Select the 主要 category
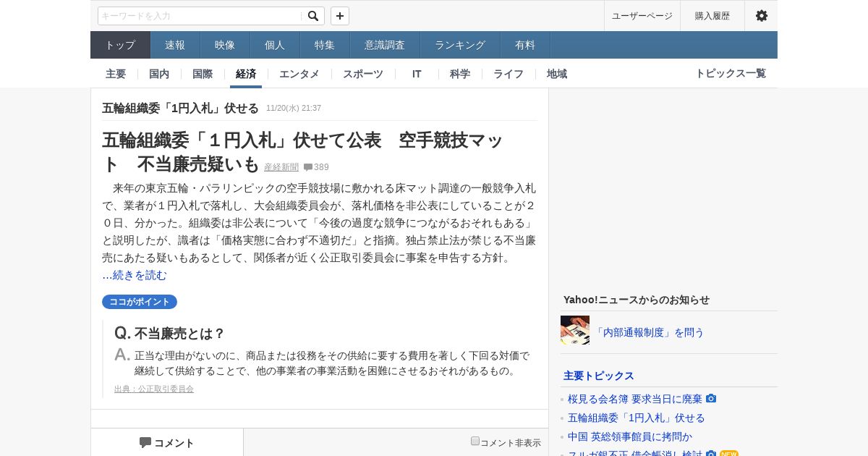Viewport: 868px width, 456px height. coord(116,74)
